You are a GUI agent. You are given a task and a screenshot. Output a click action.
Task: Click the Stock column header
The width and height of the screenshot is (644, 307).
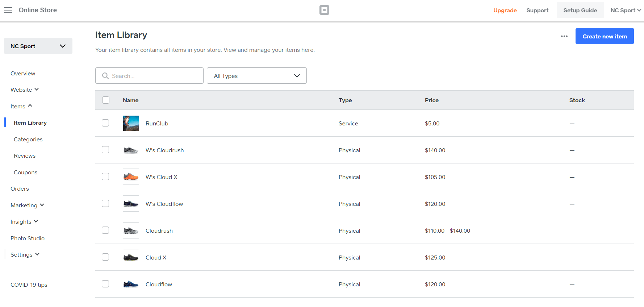pos(577,100)
